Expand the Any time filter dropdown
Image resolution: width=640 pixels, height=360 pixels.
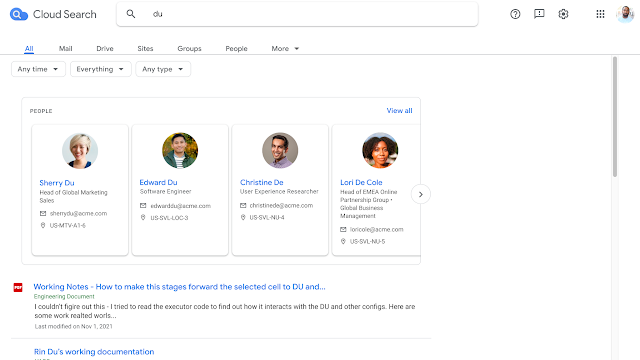(x=38, y=69)
